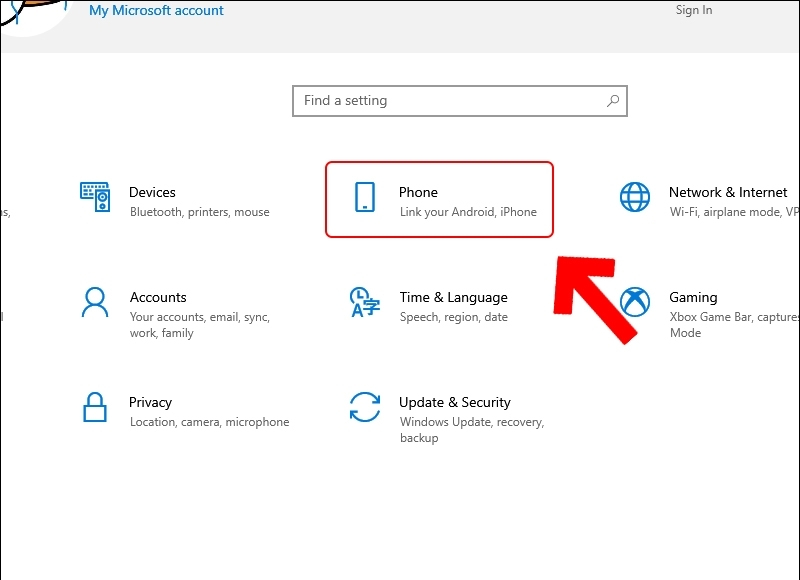800x580 pixels.
Task: Open the Phone settings title
Action: point(418,192)
